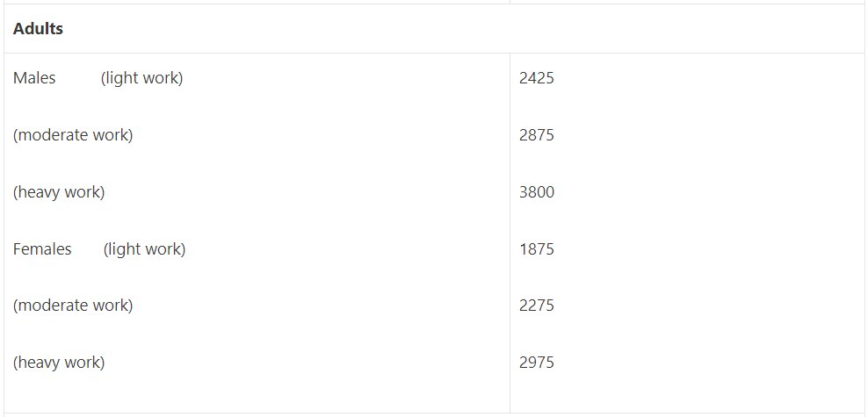The width and height of the screenshot is (868, 417).
Task: Click moderate work text above 3800 row
Action: coord(73,135)
